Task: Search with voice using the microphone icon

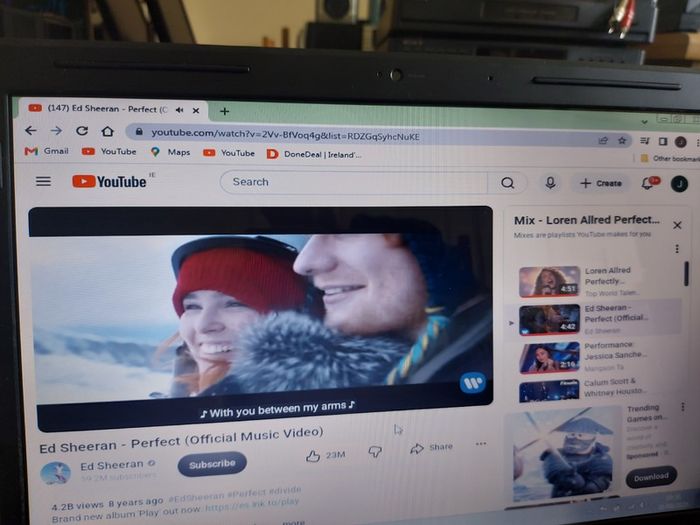Action: pos(550,183)
